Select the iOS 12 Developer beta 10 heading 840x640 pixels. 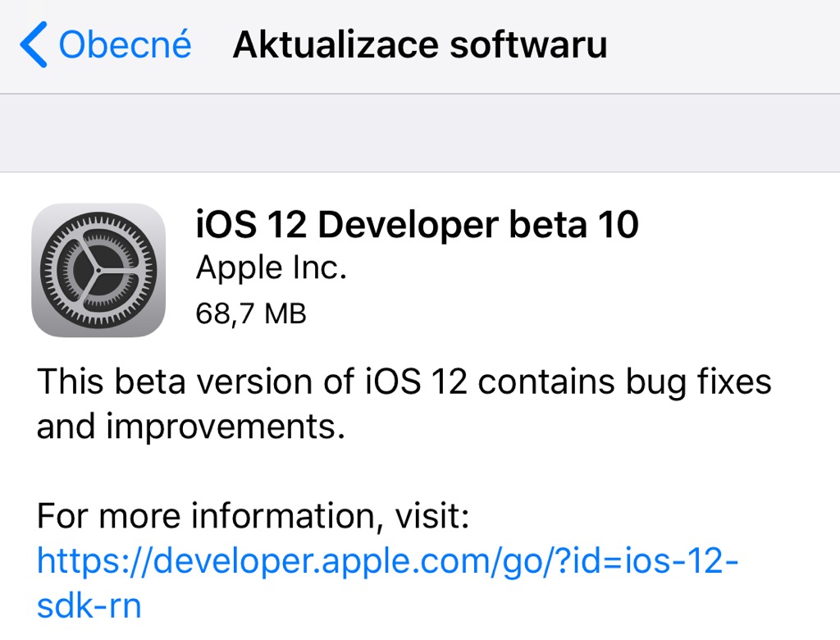pos(418,224)
